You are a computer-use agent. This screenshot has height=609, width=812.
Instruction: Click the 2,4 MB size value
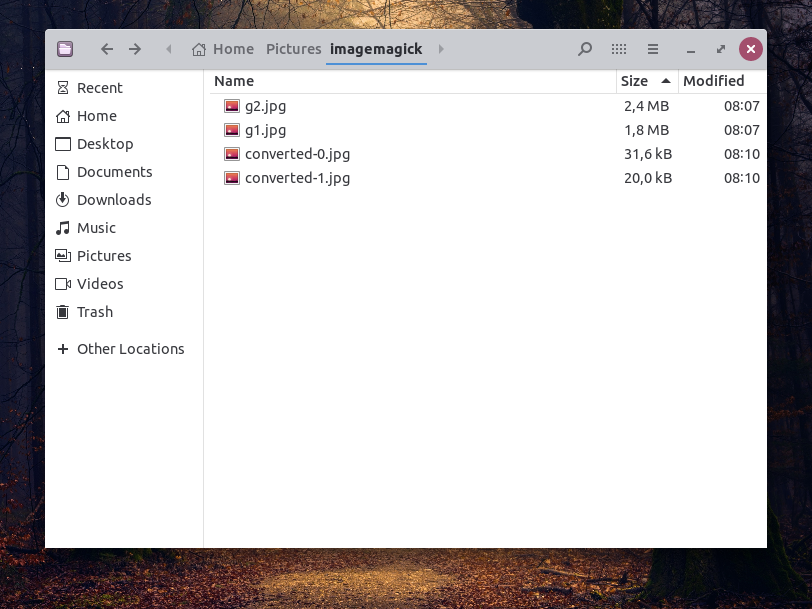646,106
